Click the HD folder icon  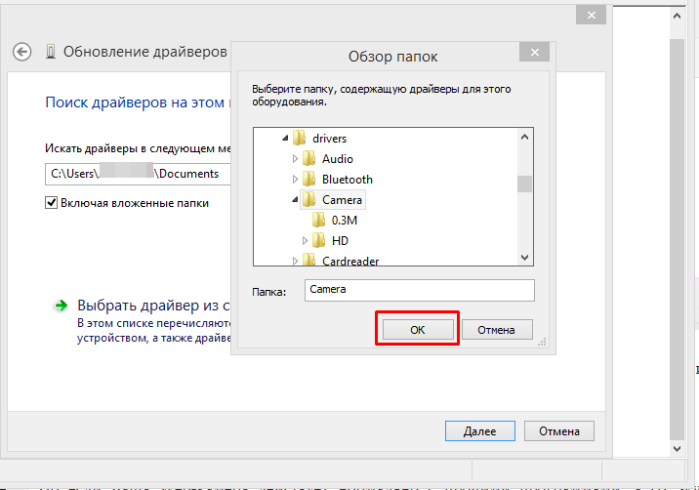coord(318,241)
